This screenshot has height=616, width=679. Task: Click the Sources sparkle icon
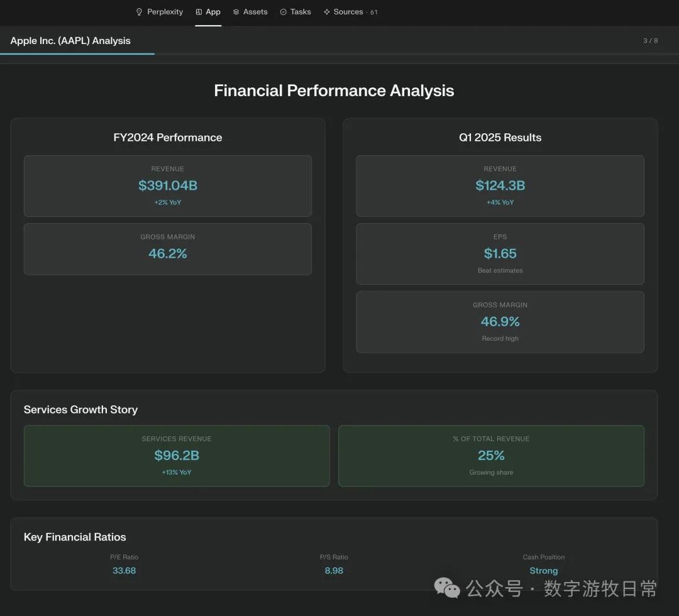click(x=327, y=12)
